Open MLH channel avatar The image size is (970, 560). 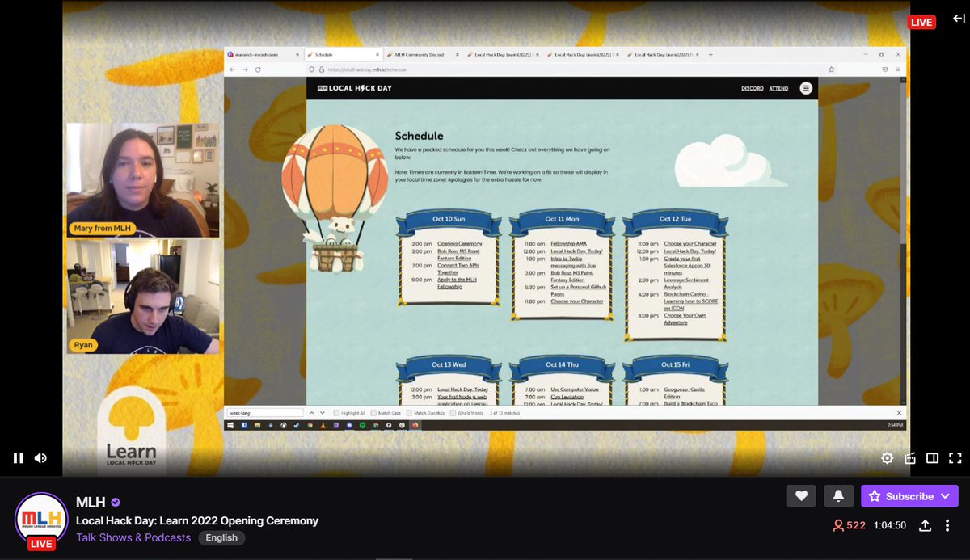(x=41, y=519)
